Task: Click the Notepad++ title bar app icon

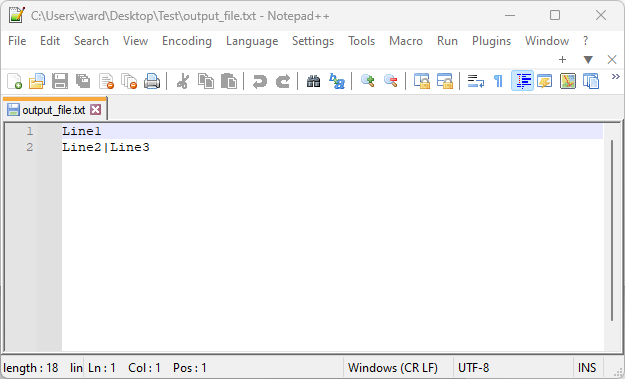Action: coord(17,15)
